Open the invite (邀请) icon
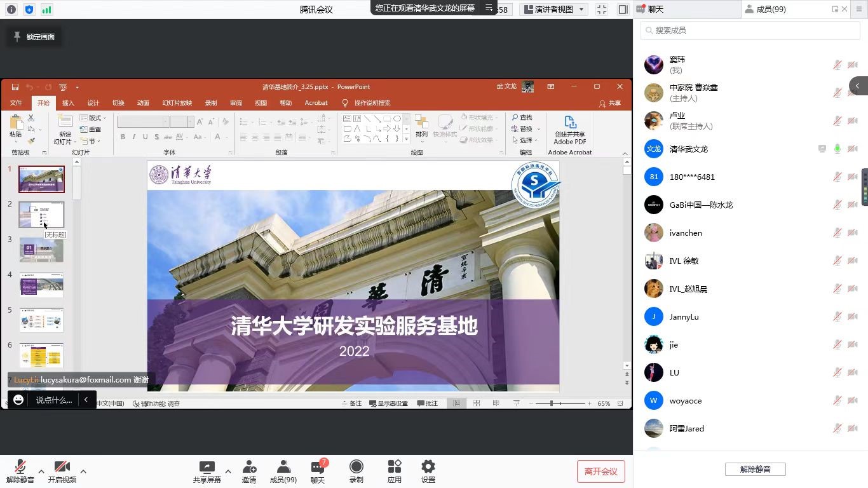The height and width of the screenshot is (488, 868). 249,468
